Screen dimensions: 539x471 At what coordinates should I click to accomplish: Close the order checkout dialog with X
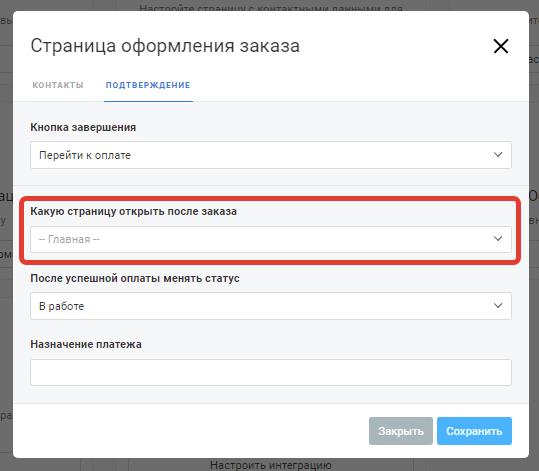(x=500, y=46)
